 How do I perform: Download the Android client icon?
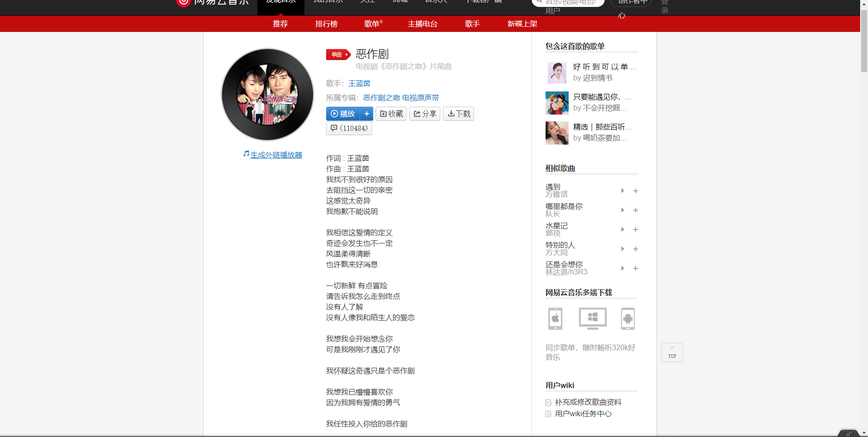click(628, 318)
